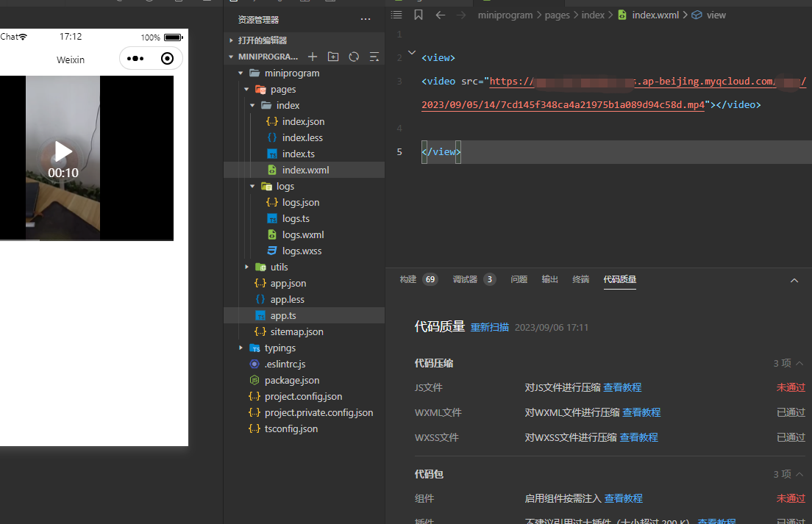Play the video in the simulator

pos(63,151)
